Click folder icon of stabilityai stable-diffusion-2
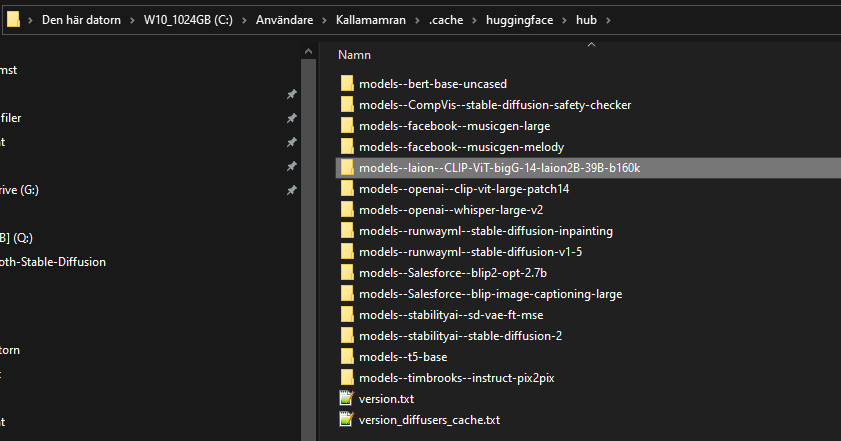Image resolution: width=841 pixels, height=441 pixels. pos(347,335)
